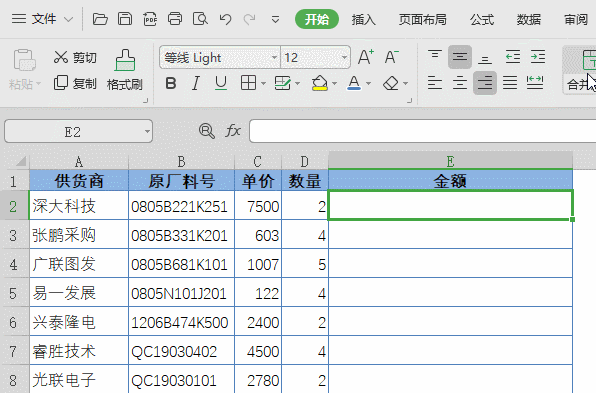The image size is (596, 393).
Task: Click the Eraser clear formatting icon
Action: click(x=391, y=83)
